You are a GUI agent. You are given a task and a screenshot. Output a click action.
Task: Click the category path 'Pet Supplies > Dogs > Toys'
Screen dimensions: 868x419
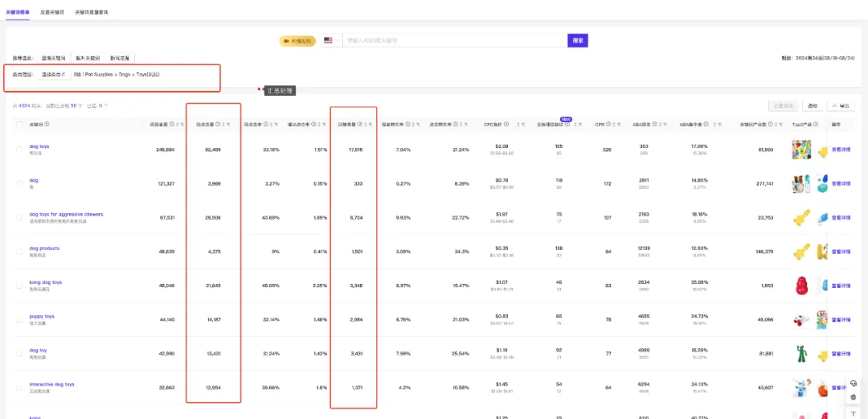coord(121,74)
